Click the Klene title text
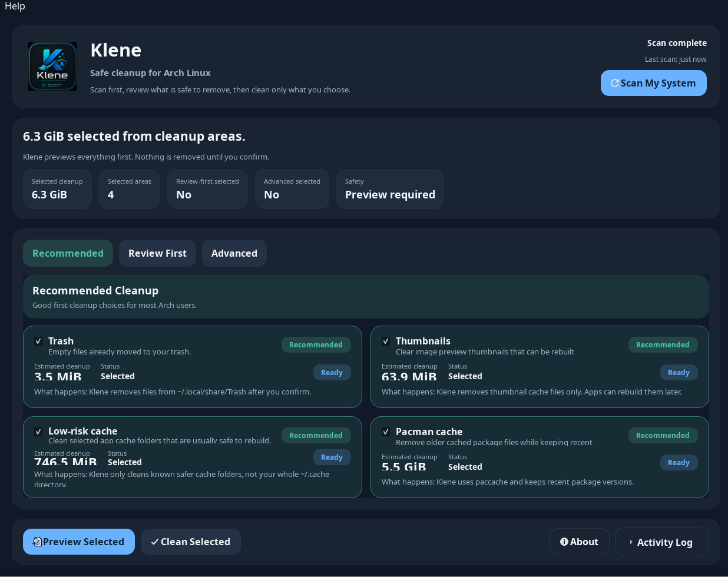This screenshot has width=728, height=577. coord(115,50)
